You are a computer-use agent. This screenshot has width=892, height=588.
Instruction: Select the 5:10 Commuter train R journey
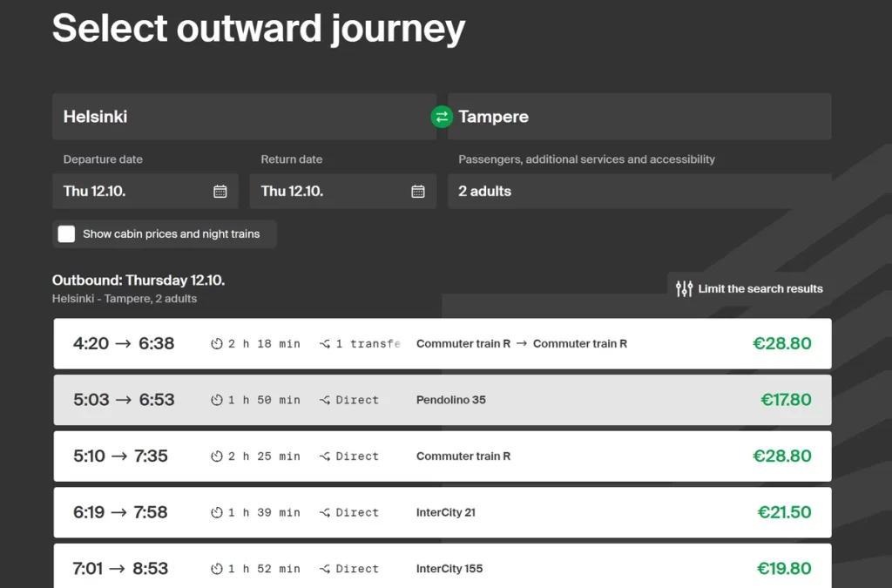click(442, 456)
